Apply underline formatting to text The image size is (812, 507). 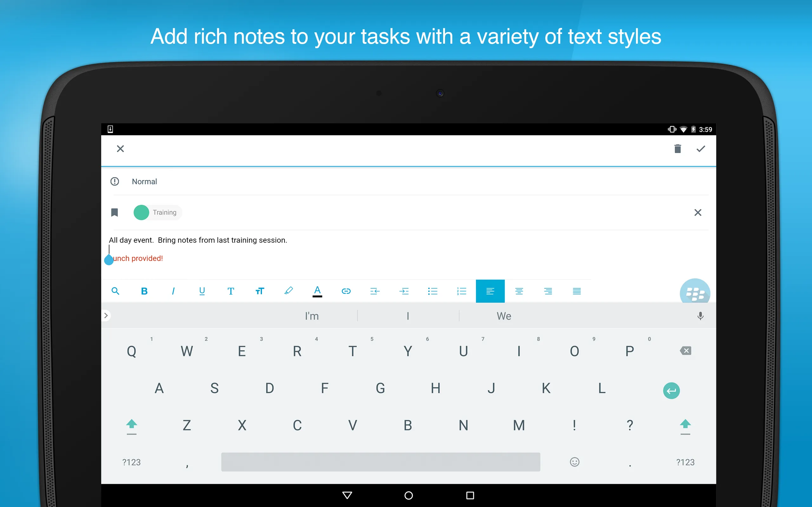pyautogui.click(x=202, y=291)
